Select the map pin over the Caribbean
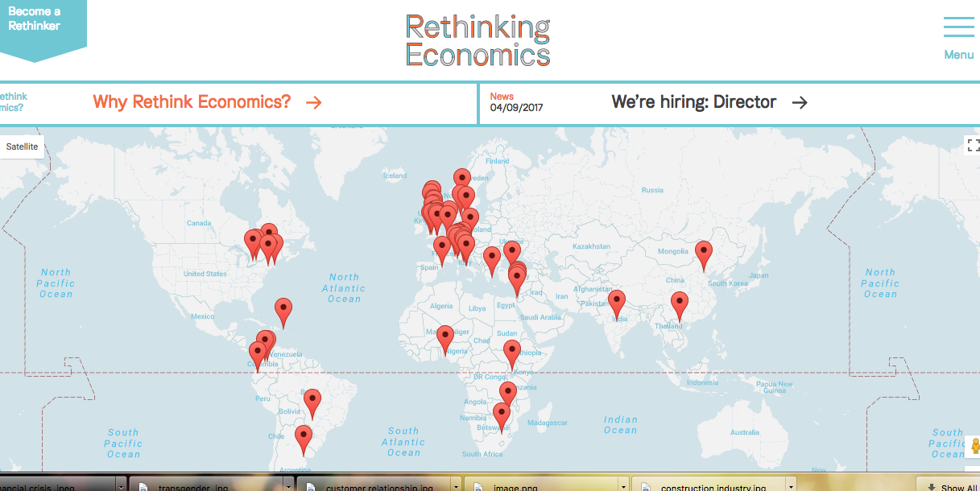 [x=283, y=312]
